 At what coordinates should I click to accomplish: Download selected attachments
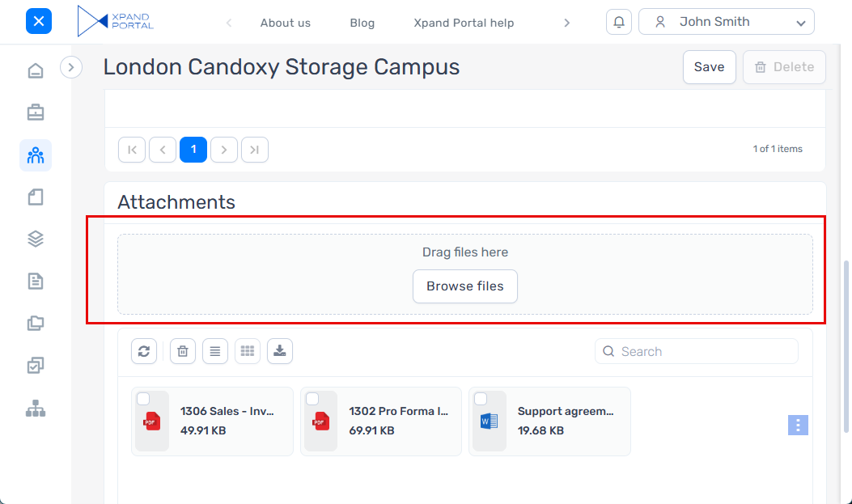[x=280, y=351]
